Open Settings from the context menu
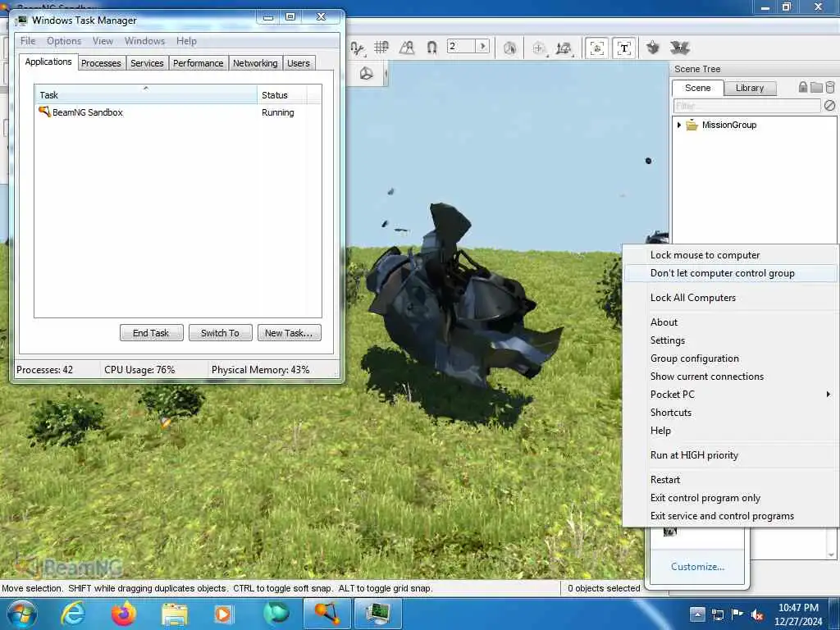Screen dimensions: 840x630 [731, 340]
